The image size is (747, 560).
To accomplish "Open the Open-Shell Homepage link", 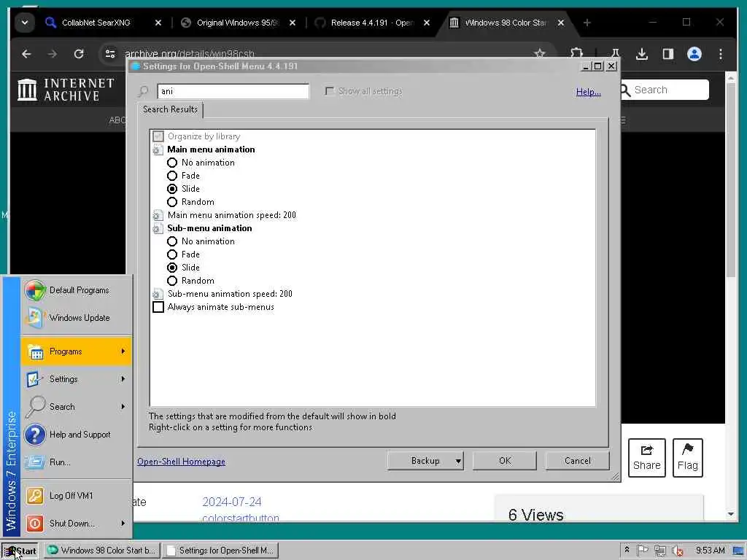I will click(x=181, y=462).
